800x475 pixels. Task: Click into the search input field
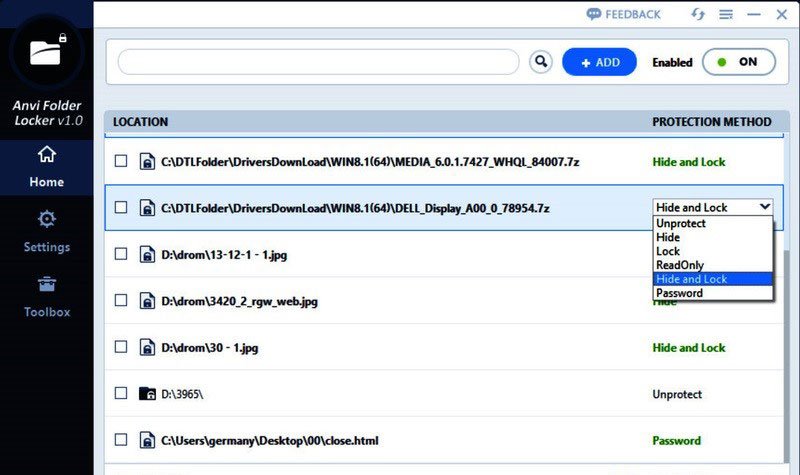(318, 62)
